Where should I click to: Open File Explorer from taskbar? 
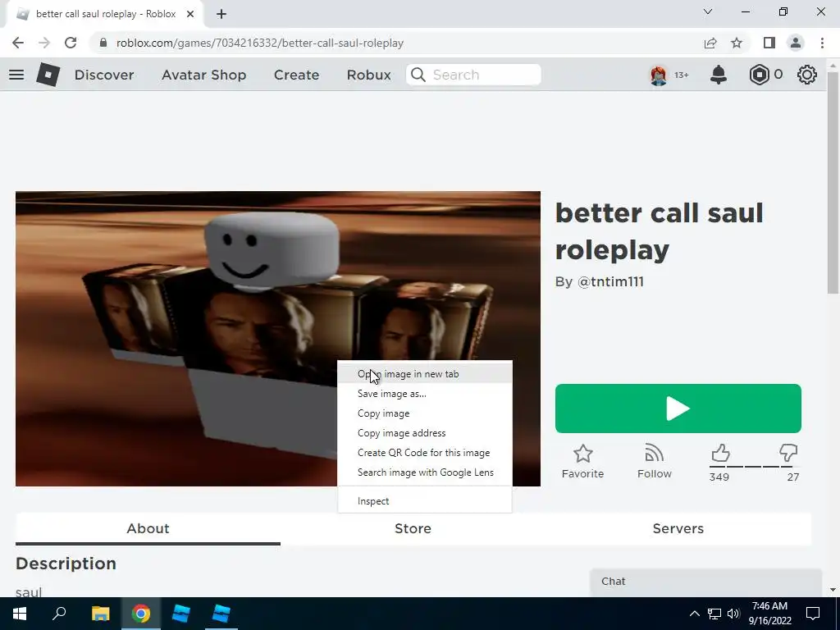[x=100, y=614]
